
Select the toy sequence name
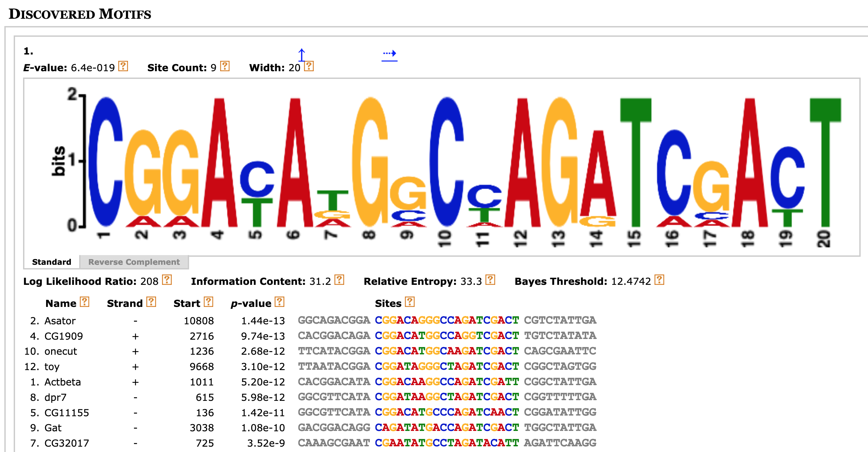(x=52, y=367)
